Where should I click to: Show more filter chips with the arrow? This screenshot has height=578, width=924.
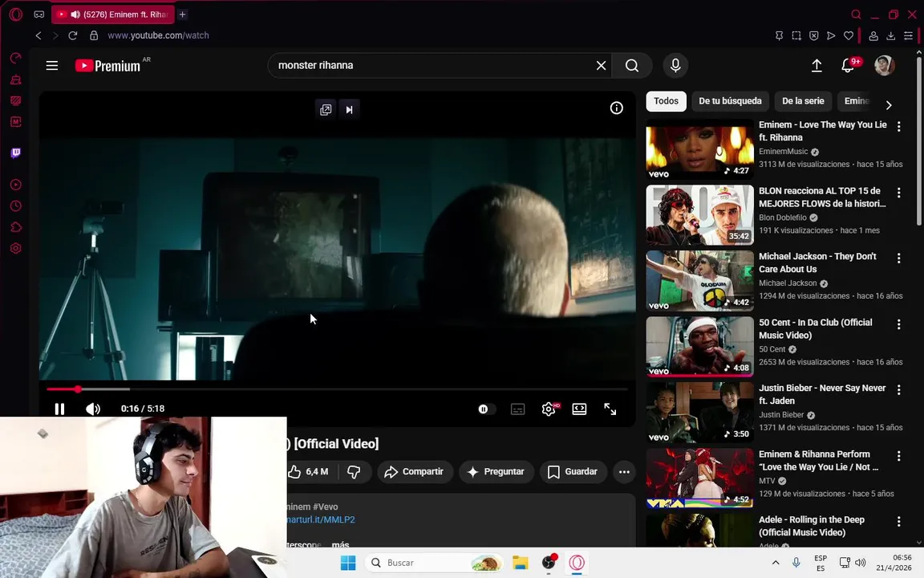(889, 105)
